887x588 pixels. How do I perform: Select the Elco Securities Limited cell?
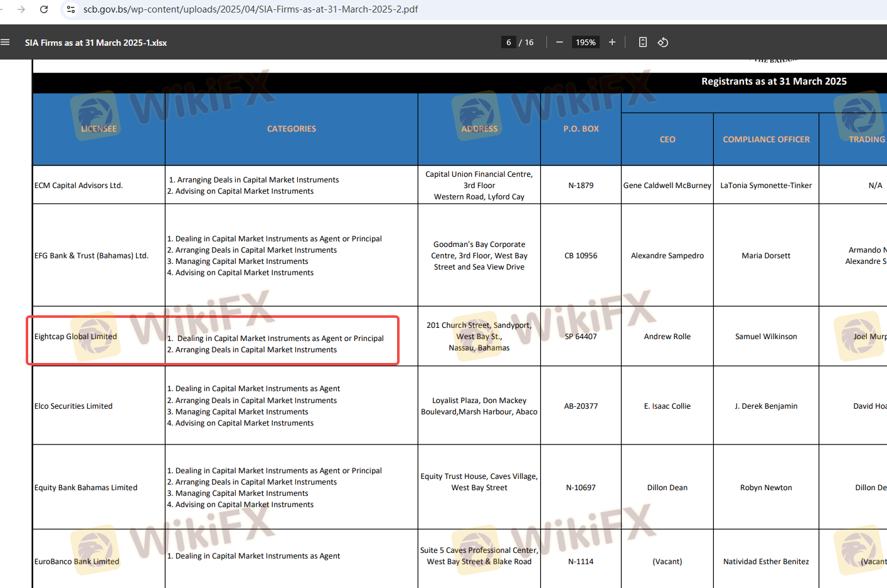73,406
